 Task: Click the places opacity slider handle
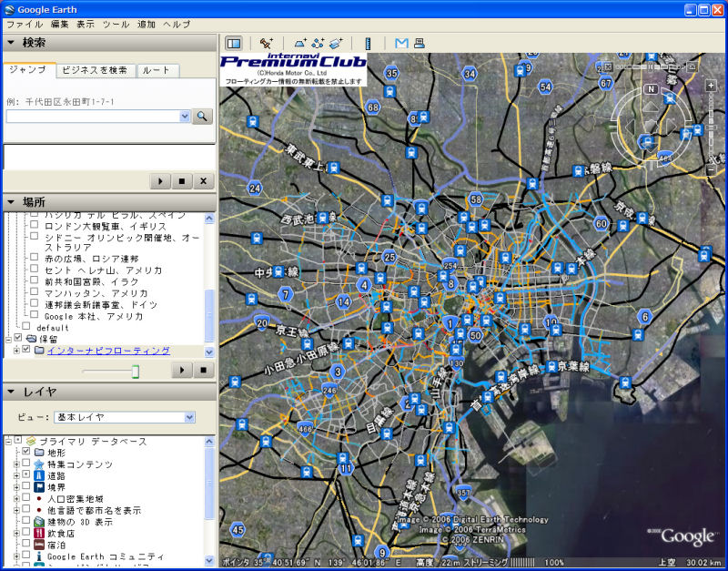click(135, 371)
